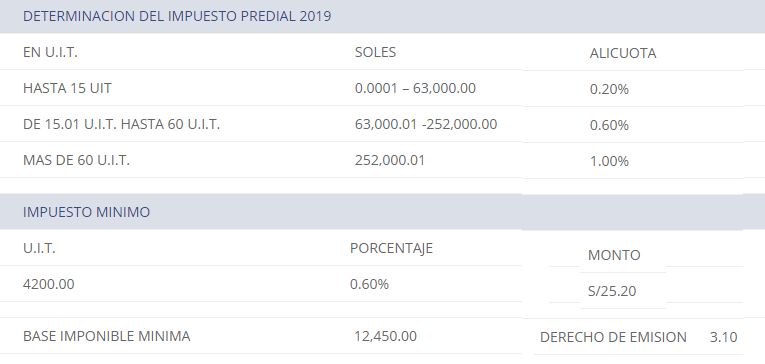This screenshot has width=765, height=364.
Task: Click the 12,450.00 base value
Action: (x=385, y=336)
